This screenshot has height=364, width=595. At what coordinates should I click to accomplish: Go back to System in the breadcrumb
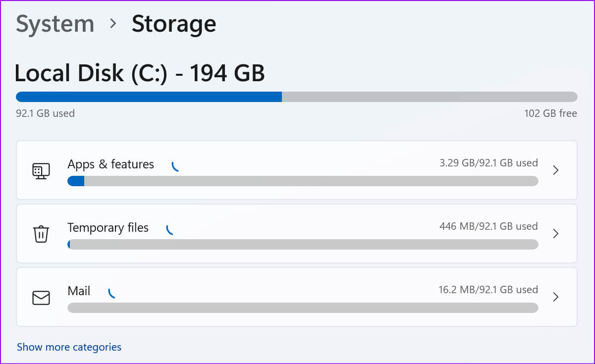click(x=55, y=24)
